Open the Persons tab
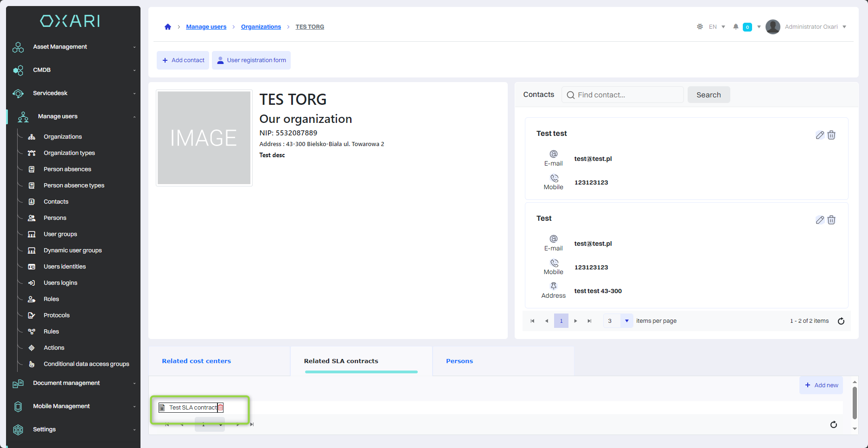The width and height of the screenshot is (868, 448). [460, 361]
